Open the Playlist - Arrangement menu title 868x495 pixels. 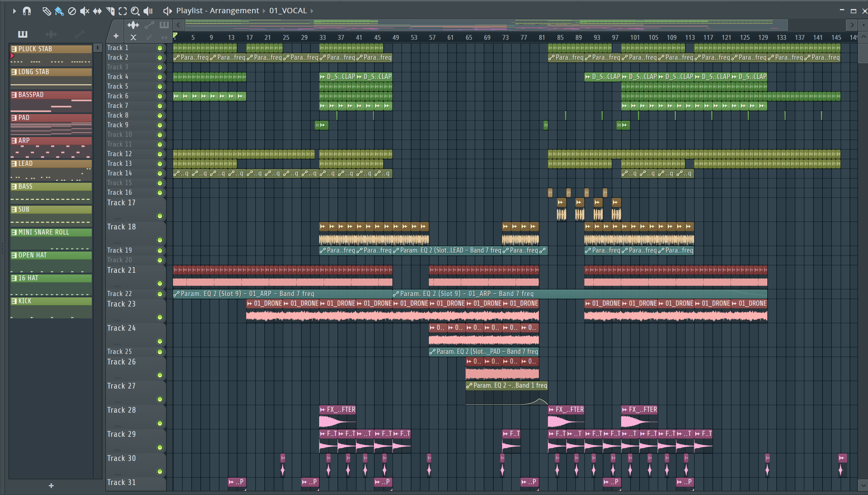click(x=218, y=11)
